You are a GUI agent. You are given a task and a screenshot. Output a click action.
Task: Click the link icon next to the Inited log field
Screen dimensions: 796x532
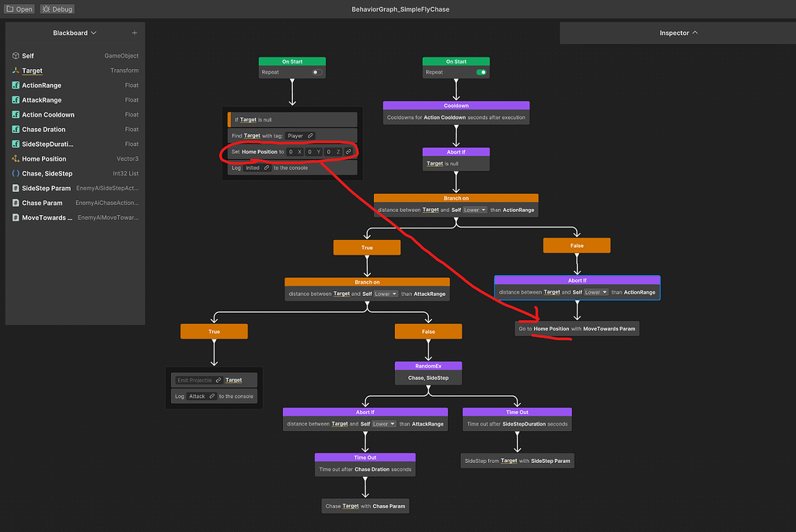[x=267, y=168]
